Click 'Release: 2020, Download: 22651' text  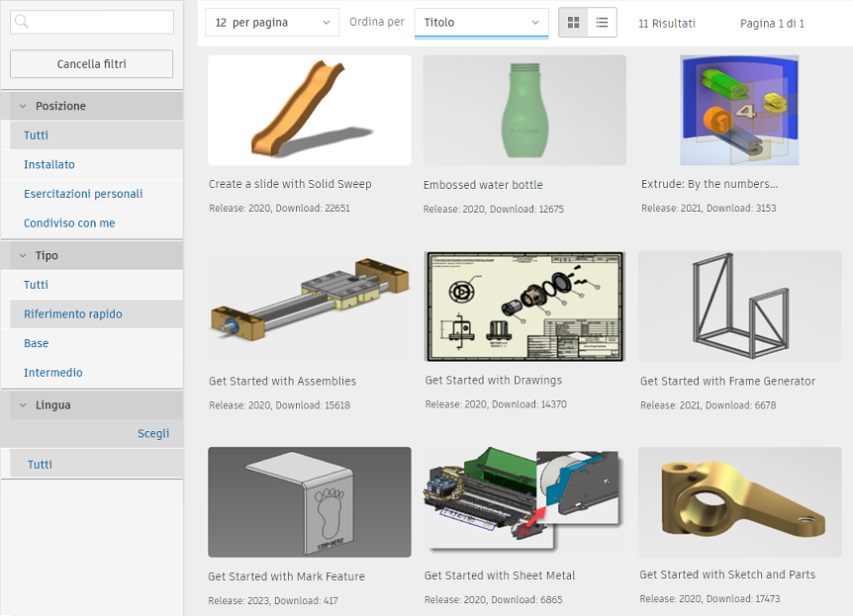279,209
